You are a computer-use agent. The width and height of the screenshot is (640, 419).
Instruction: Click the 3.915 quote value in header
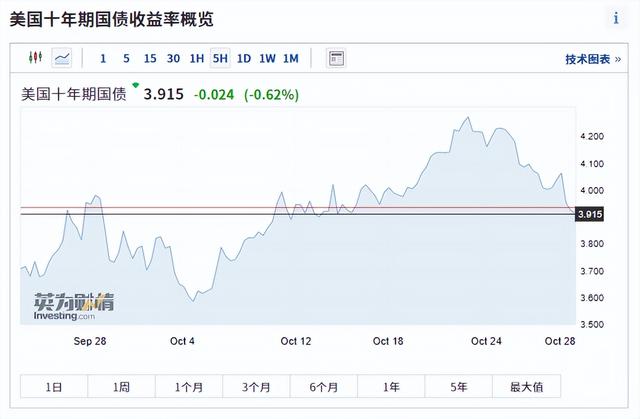point(164,94)
